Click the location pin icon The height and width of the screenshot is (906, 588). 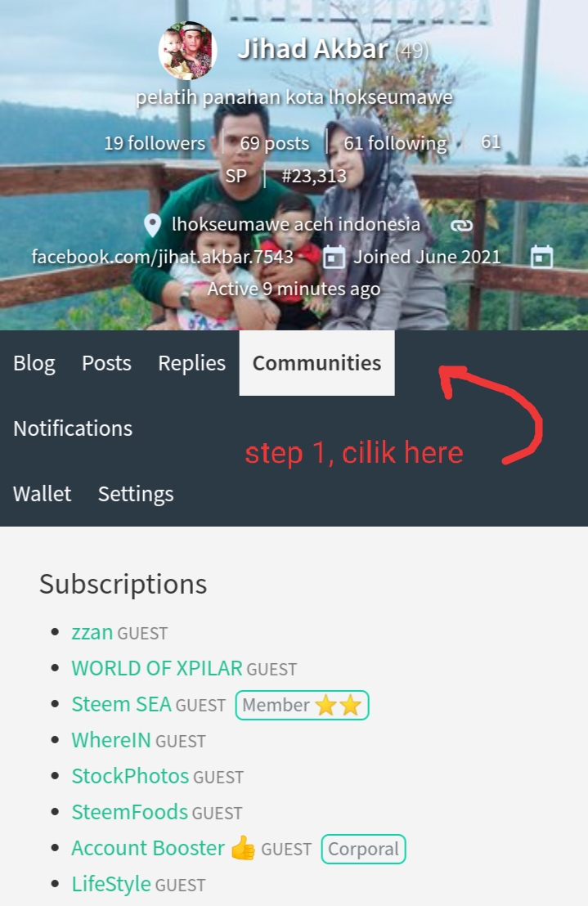[x=152, y=225]
